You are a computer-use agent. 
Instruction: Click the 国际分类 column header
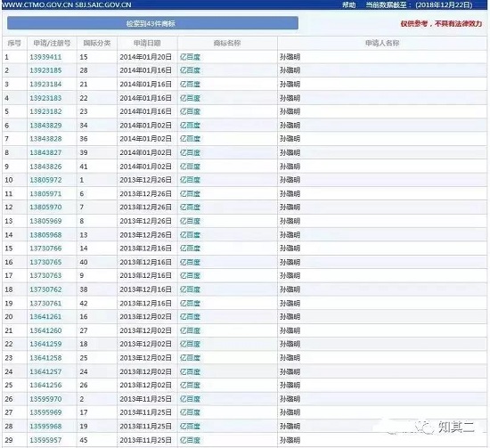97,43
